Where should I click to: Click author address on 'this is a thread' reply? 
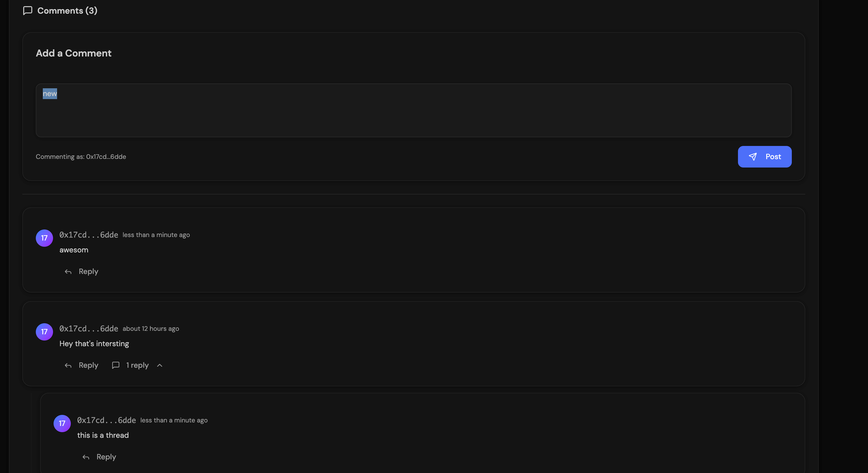[x=106, y=420]
